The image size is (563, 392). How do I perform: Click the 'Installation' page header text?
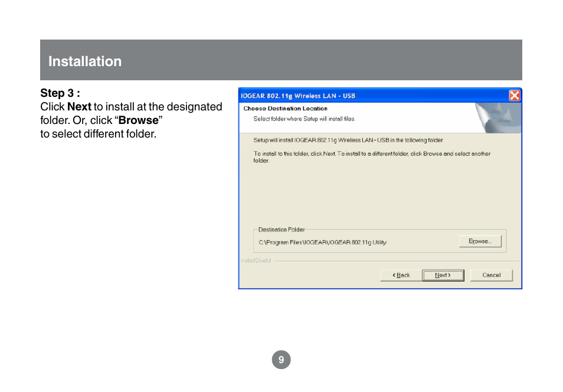(85, 61)
